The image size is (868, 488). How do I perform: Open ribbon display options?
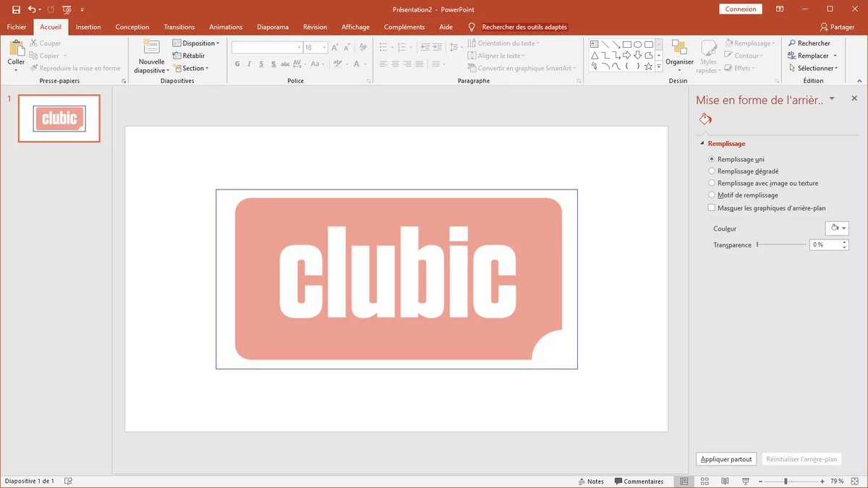click(780, 9)
